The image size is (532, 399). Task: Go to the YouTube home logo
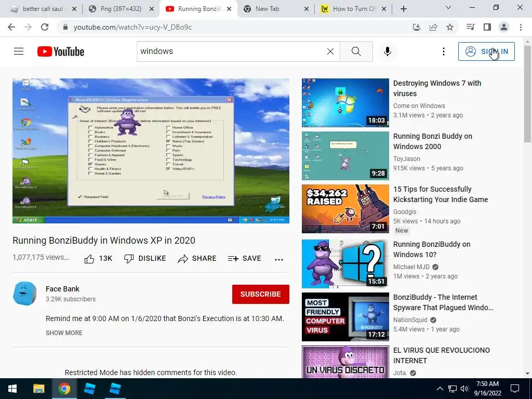(61, 51)
